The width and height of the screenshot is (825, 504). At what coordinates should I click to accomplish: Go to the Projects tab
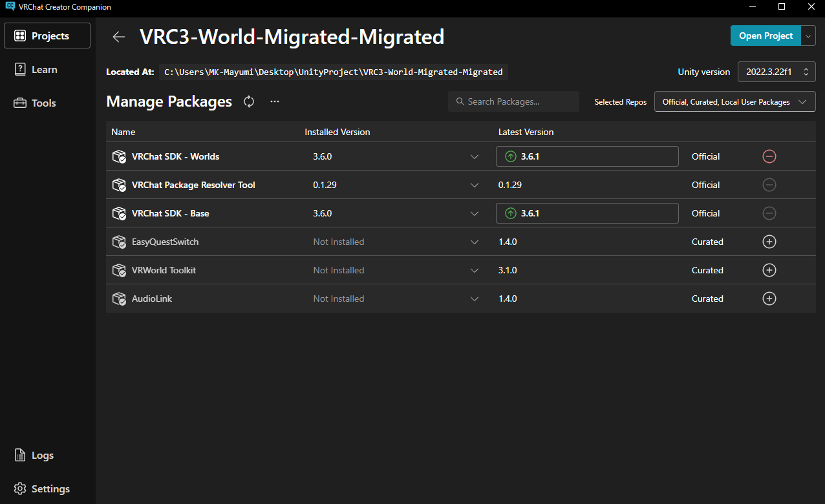coord(47,36)
